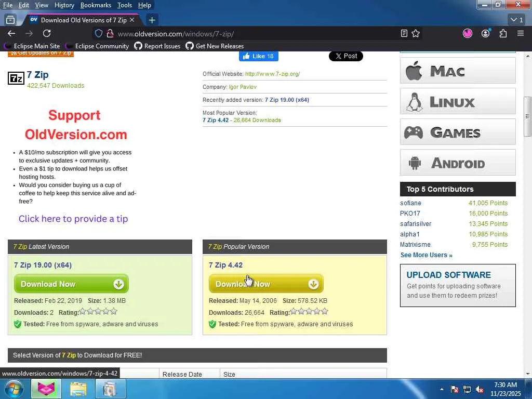Open contributor safarisilver's profile
This screenshot has height=399, width=532.
[416, 224]
